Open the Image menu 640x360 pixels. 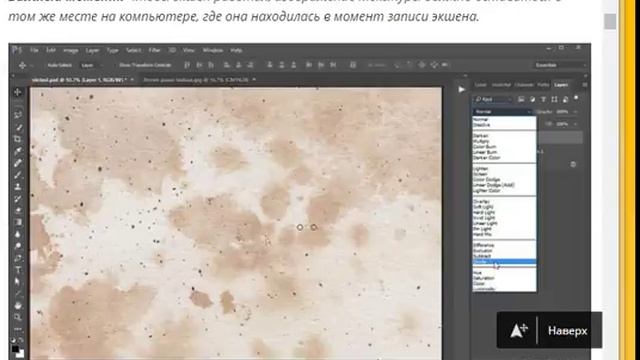click(x=71, y=50)
